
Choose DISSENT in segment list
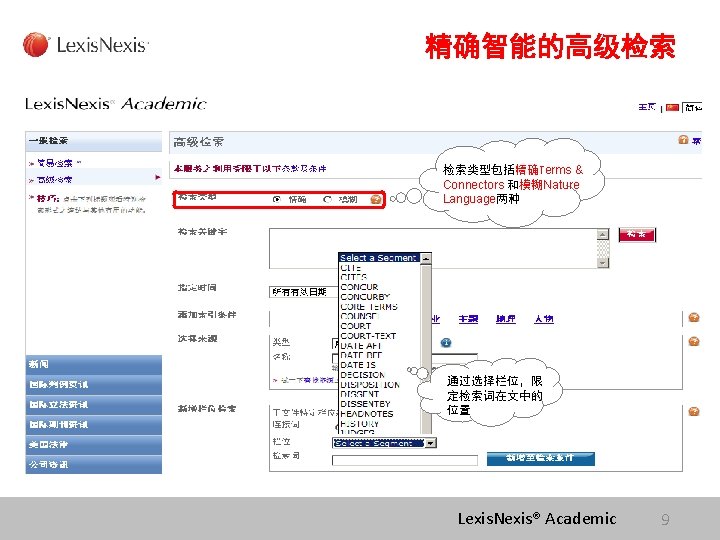click(360, 394)
